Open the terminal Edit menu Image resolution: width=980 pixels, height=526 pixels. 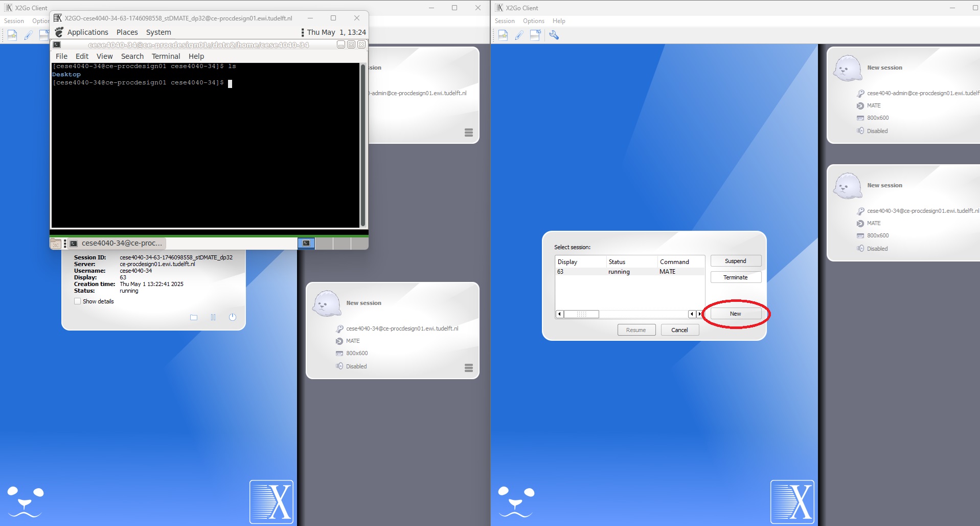click(82, 56)
